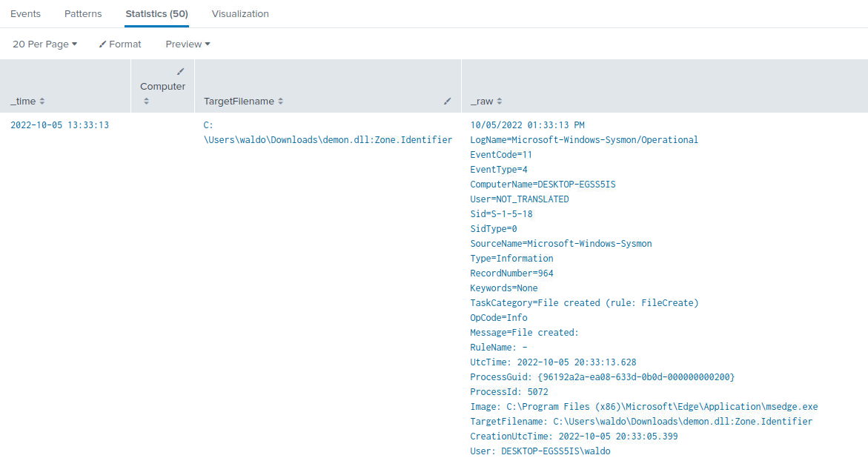Viewport: 868px width, 458px height.
Task: Open the 20 Per Page dropdown
Action: click(44, 44)
